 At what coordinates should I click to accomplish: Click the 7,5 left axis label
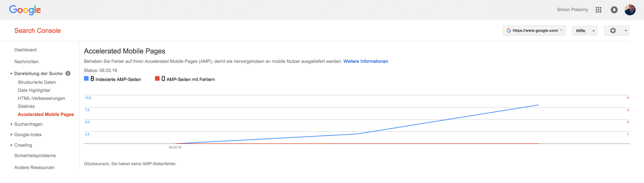[x=87, y=110]
